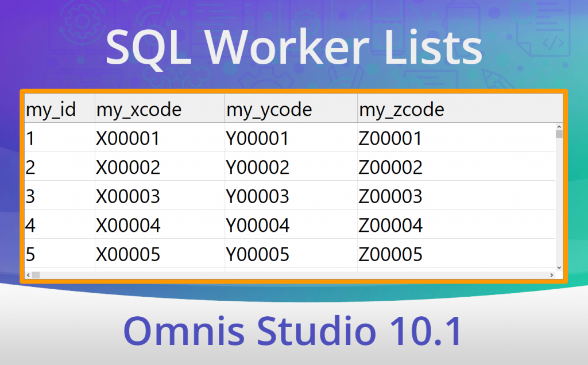Image resolution: width=588 pixels, height=365 pixels.
Task: Select cell X00001
Action: (x=160, y=138)
